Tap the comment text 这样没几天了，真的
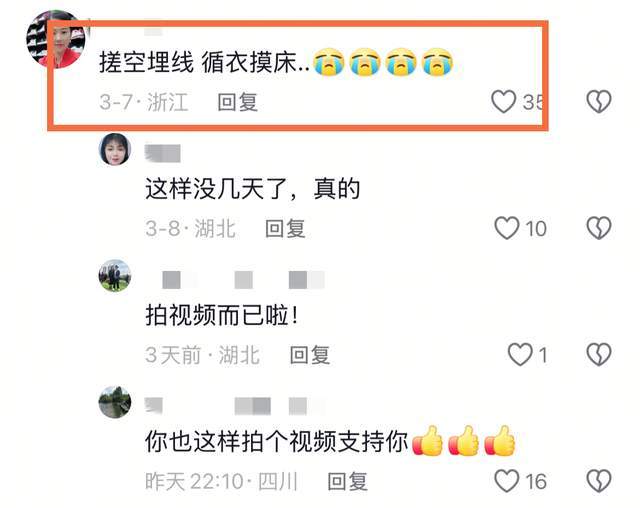Screen dimensions: 640x508 (x=253, y=189)
